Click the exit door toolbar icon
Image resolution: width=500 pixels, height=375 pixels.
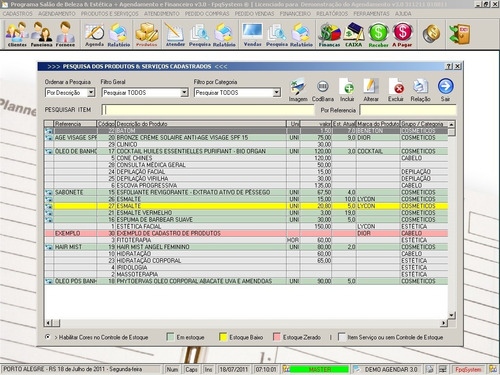click(460, 34)
